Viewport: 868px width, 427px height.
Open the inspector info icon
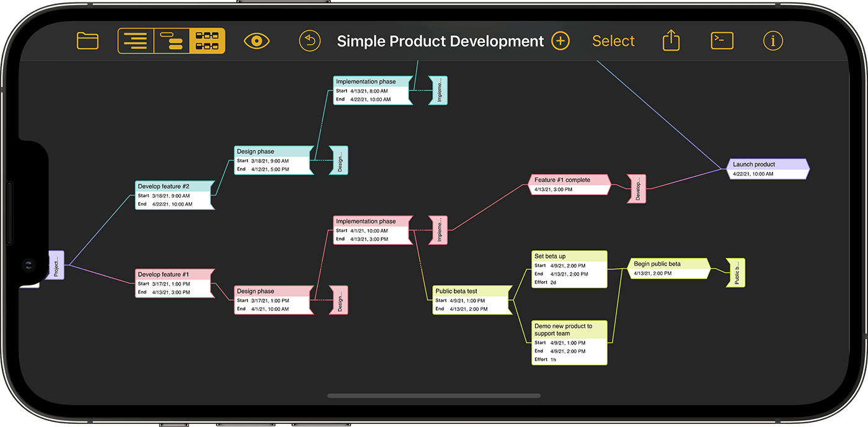[x=773, y=41]
